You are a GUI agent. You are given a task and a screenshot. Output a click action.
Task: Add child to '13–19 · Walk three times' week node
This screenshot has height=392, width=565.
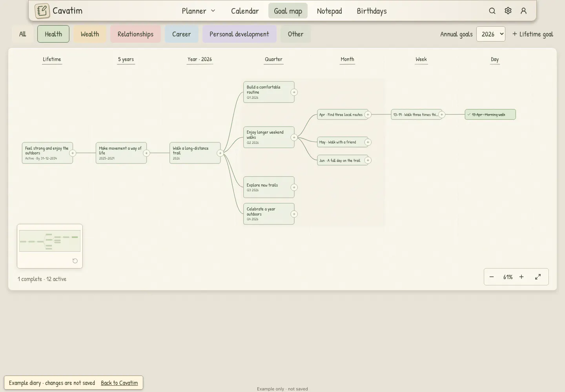441,114
